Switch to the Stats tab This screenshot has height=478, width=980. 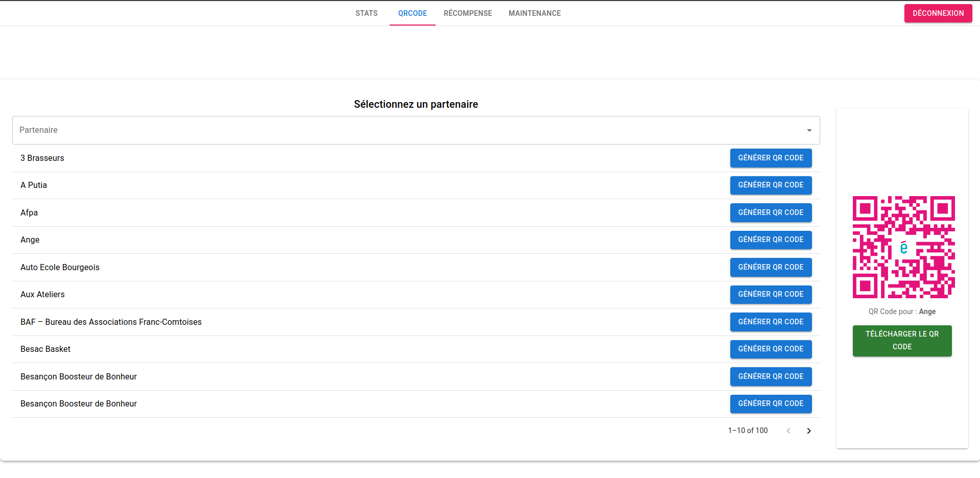(366, 13)
